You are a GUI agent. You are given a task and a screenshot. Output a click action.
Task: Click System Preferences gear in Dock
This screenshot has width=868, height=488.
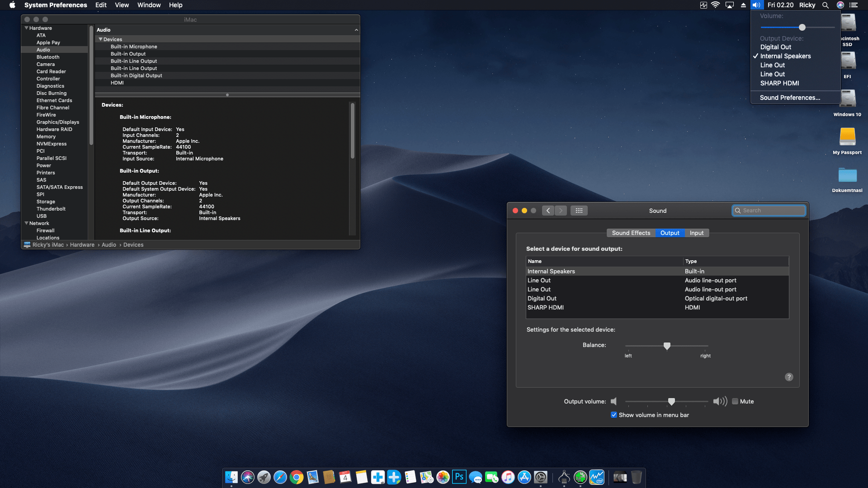(541, 477)
